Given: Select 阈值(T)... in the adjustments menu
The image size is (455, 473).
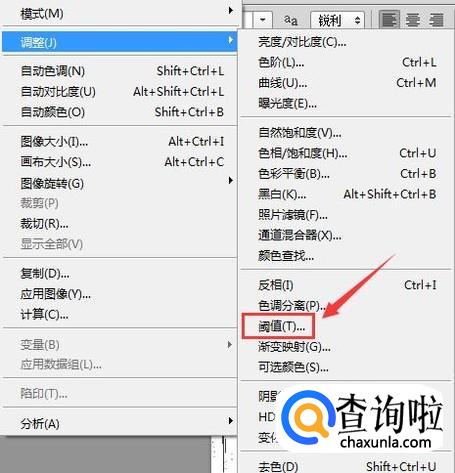Looking at the screenshot, I should tap(281, 326).
